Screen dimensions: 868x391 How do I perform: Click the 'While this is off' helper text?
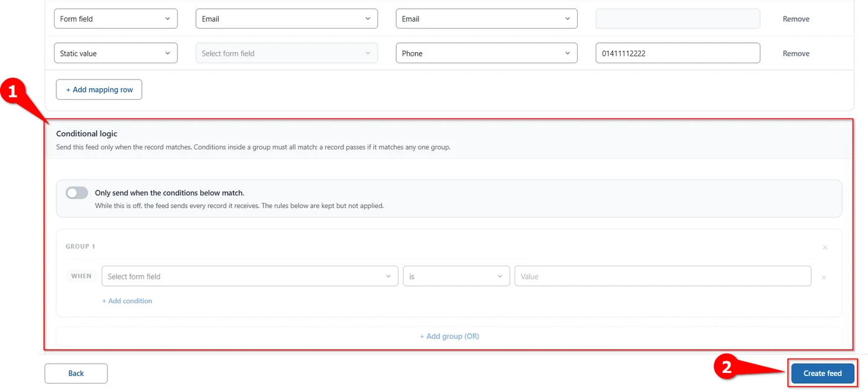(x=239, y=205)
